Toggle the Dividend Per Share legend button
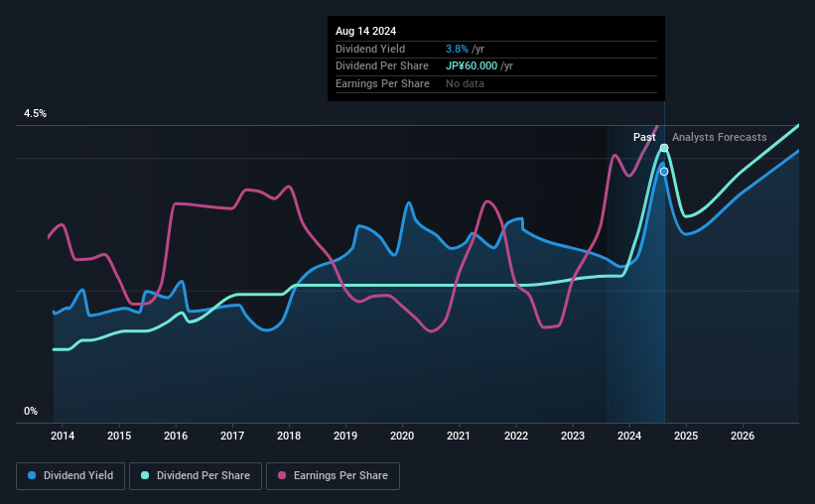 pyautogui.click(x=196, y=476)
